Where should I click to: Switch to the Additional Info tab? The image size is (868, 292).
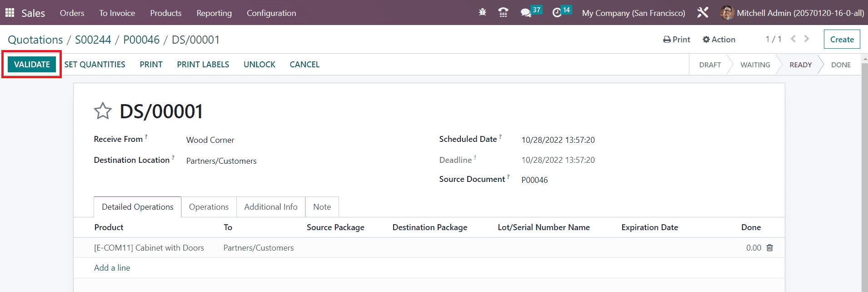click(x=270, y=207)
